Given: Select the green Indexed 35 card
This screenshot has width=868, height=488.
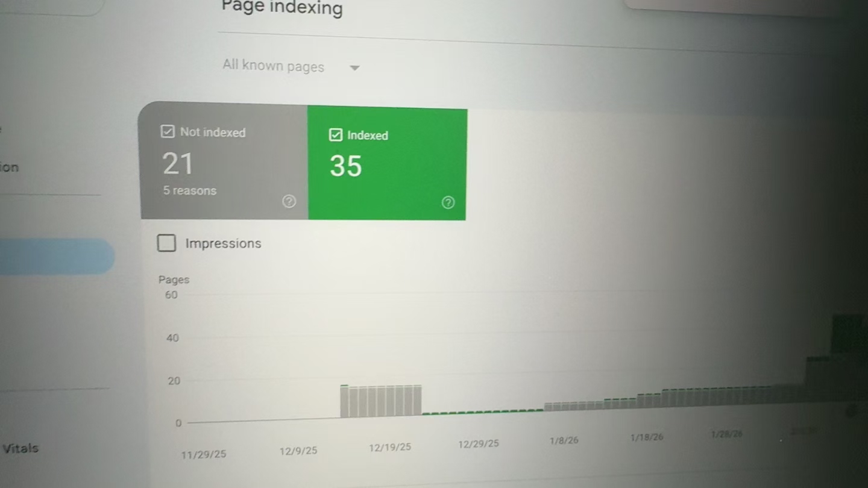Looking at the screenshot, I should coord(387,163).
